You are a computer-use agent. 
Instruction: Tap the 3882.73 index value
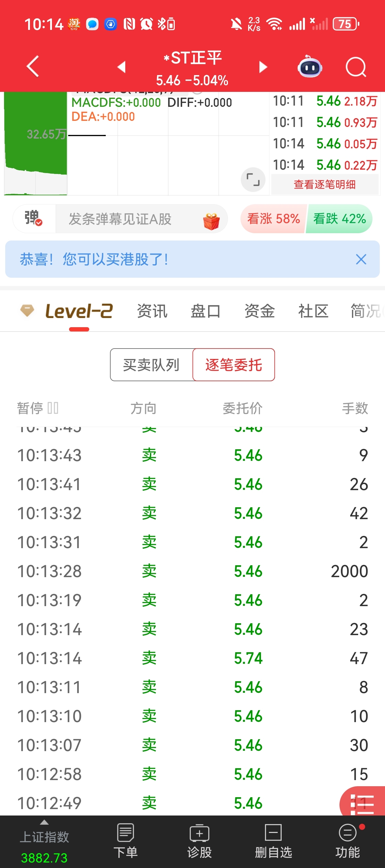[x=44, y=858]
